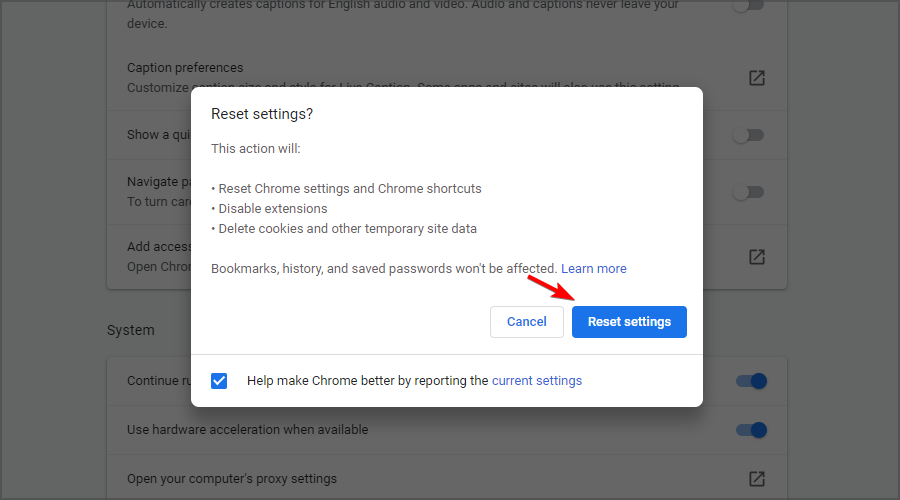Click the 'Reset settings?' dialog title

click(262, 114)
